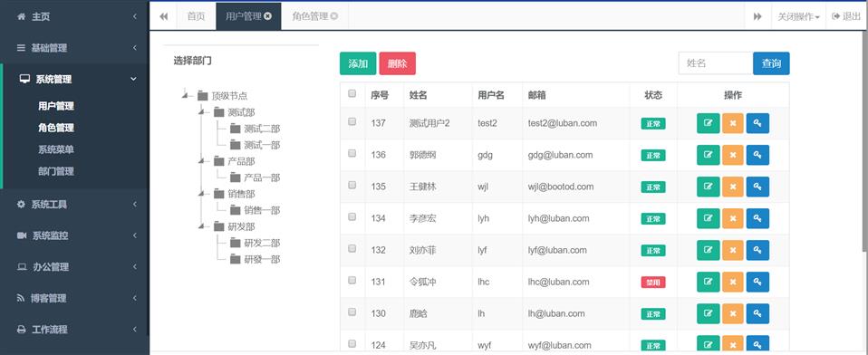Collapse the 测试部 tree node
Image resolution: width=868 pixels, height=355 pixels.
tap(201, 112)
